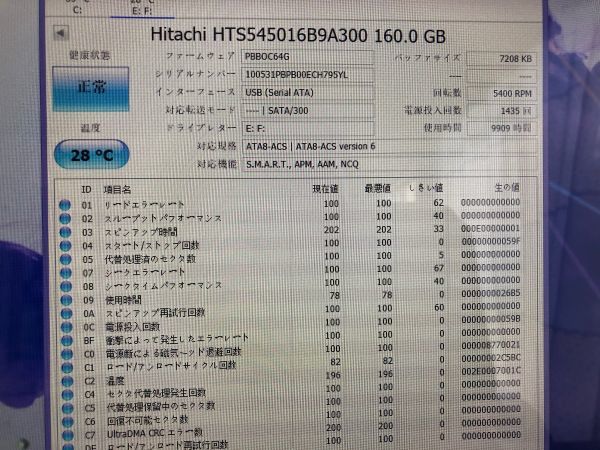Click status icon for ID C6 row

68,422
